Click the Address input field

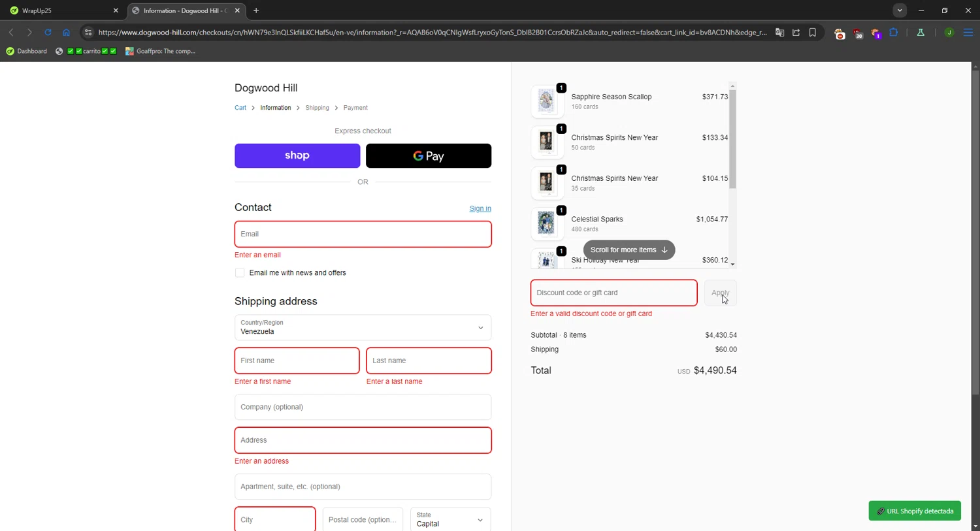pos(363,440)
